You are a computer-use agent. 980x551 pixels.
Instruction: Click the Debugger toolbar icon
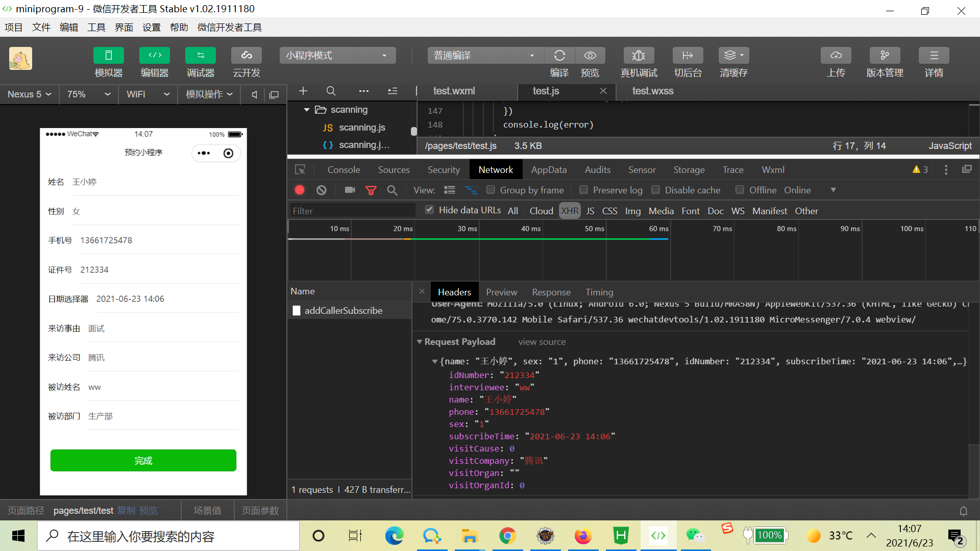[200, 55]
